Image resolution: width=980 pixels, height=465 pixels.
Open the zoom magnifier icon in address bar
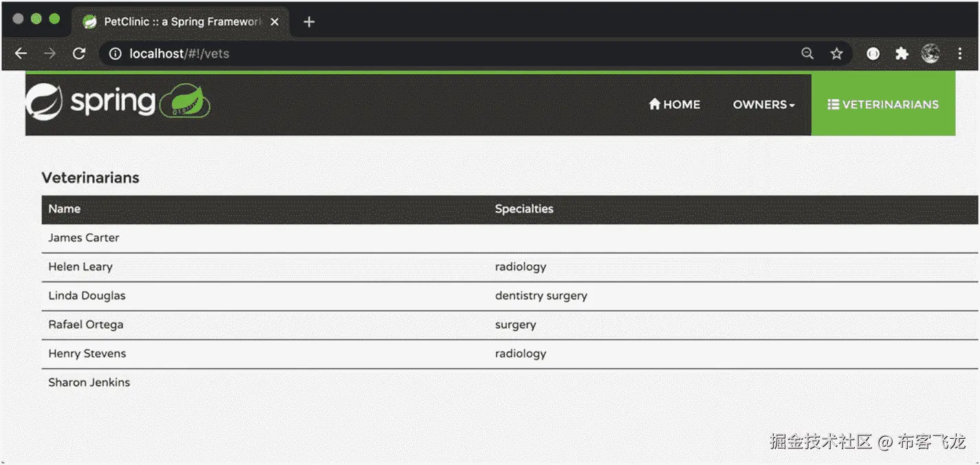(807, 54)
